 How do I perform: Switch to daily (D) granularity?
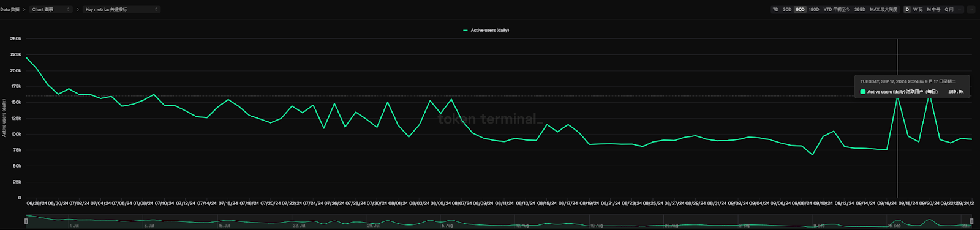(x=907, y=9)
